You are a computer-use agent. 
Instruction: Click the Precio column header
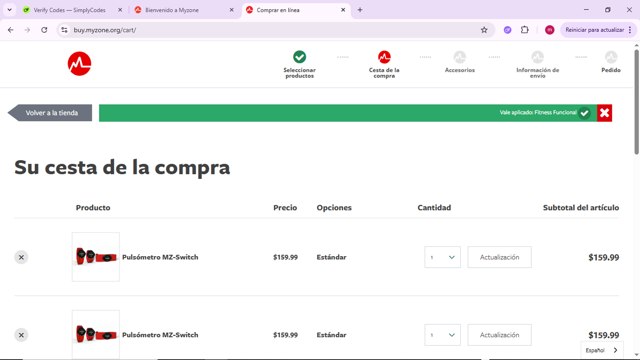point(285,207)
